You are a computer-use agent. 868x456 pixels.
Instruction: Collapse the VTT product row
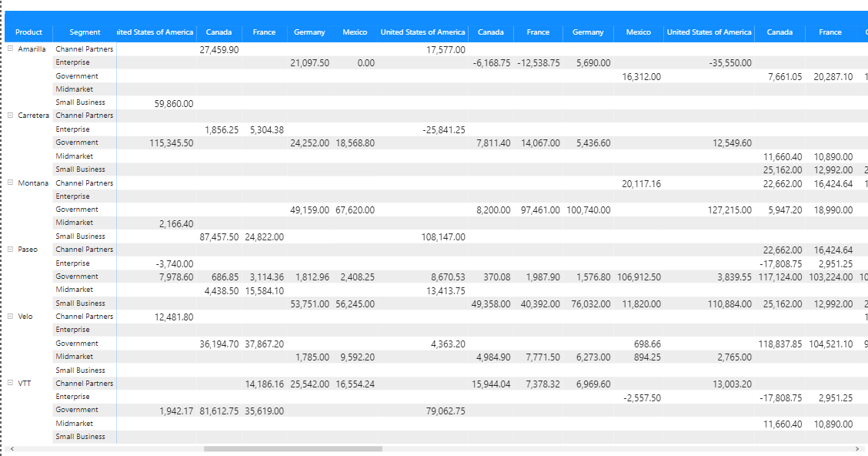[10, 383]
